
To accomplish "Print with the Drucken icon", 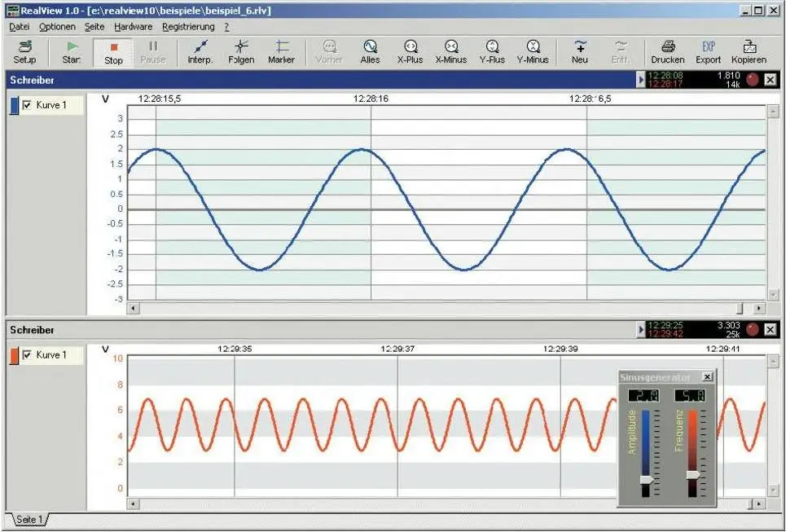I will (668, 52).
